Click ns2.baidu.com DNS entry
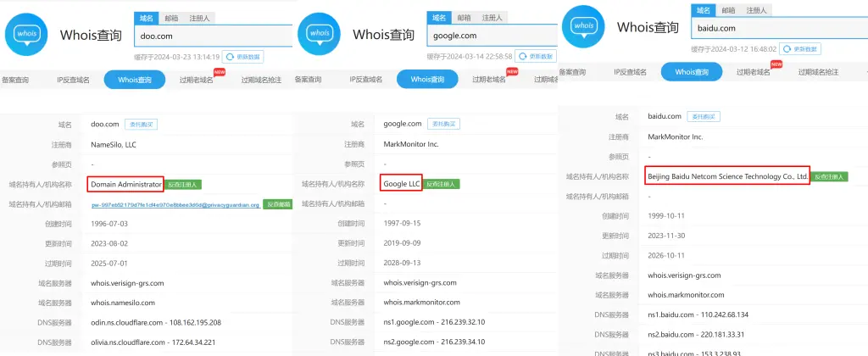This screenshot has width=868, height=356. (696, 335)
